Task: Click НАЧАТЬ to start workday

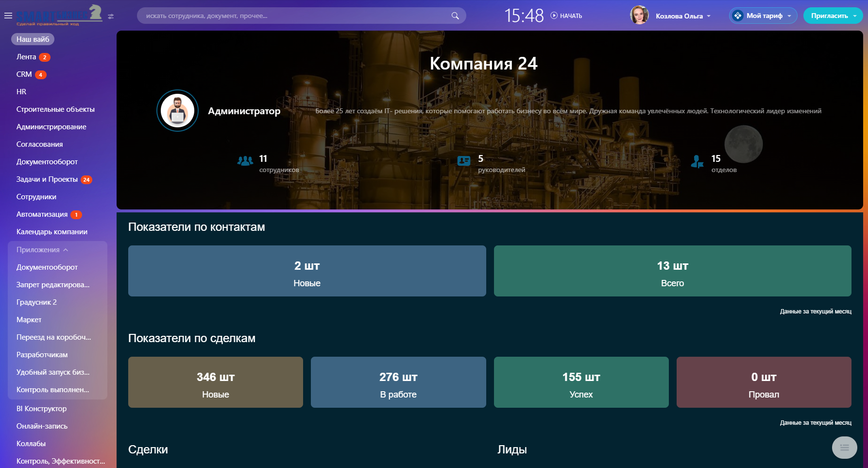Action: 571,16
